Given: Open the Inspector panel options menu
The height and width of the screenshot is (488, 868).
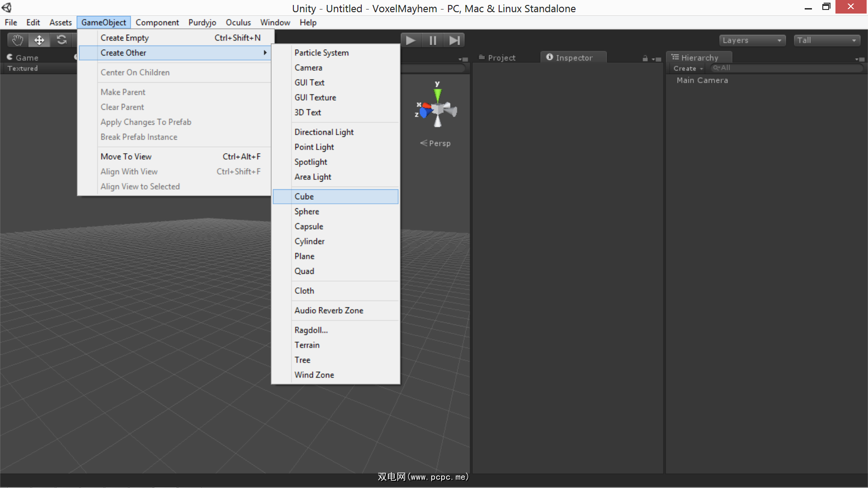Looking at the screenshot, I should pos(656,59).
